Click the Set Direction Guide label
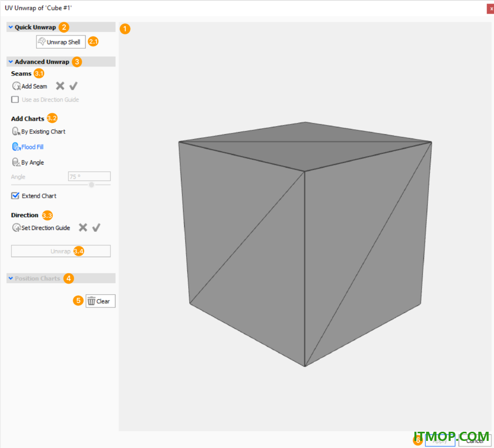The width and height of the screenshot is (494, 448). coord(46,227)
